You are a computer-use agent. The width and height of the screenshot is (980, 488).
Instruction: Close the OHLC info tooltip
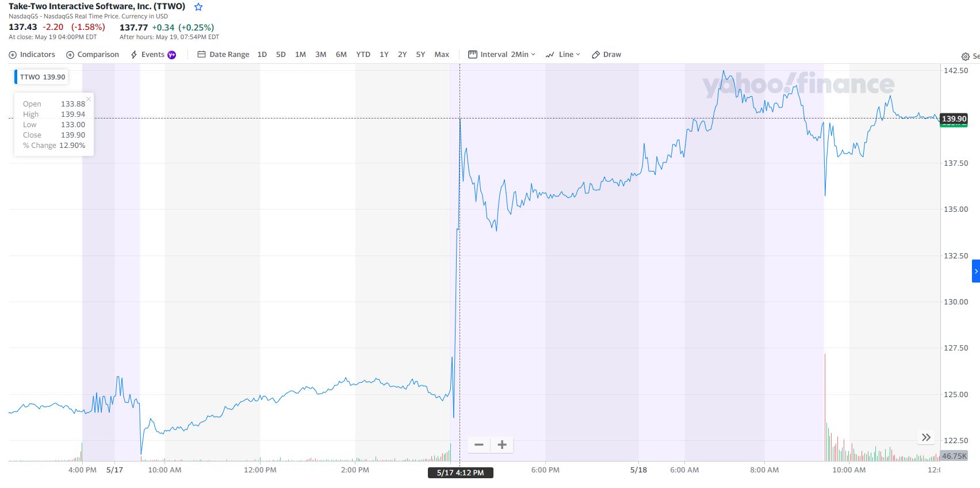pyautogui.click(x=89, y=99)
